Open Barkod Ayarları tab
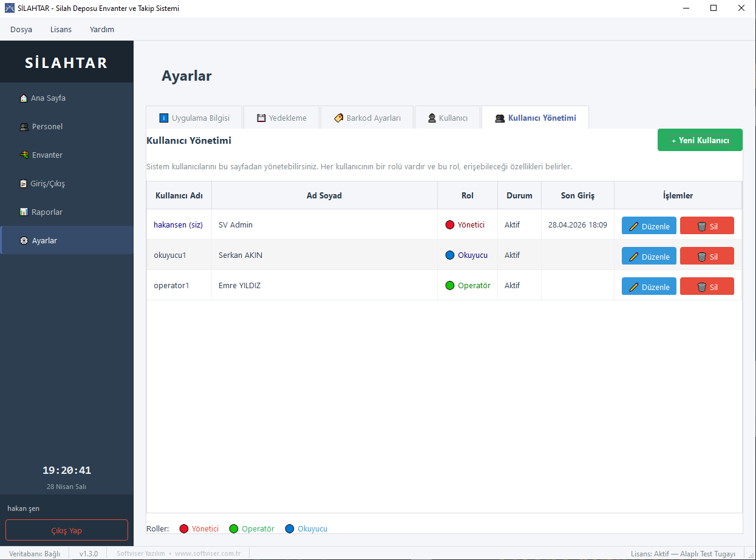756x560 pixels. [367, 118]
